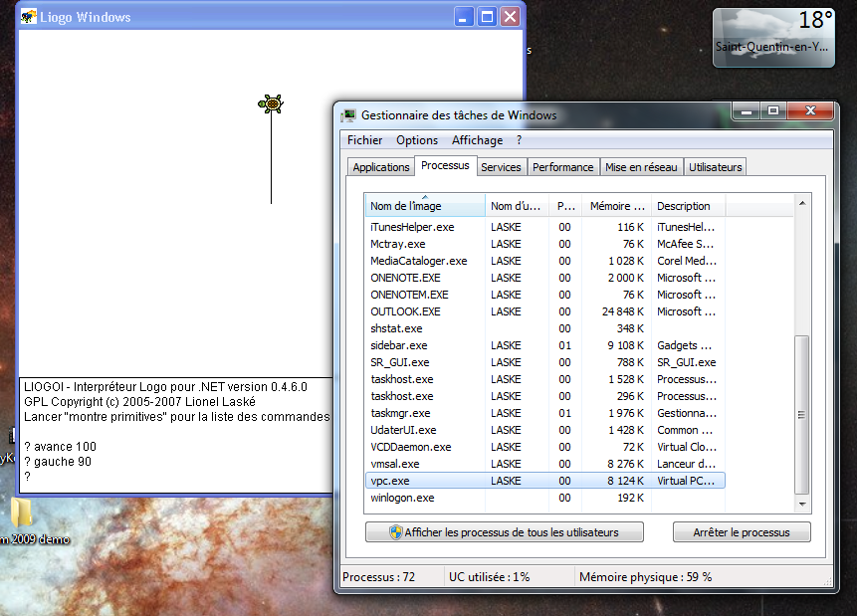This screenshot has height=616, width=857.
Task: Minimize the Gestionnaire des tâches window
Action: (747, 111)
